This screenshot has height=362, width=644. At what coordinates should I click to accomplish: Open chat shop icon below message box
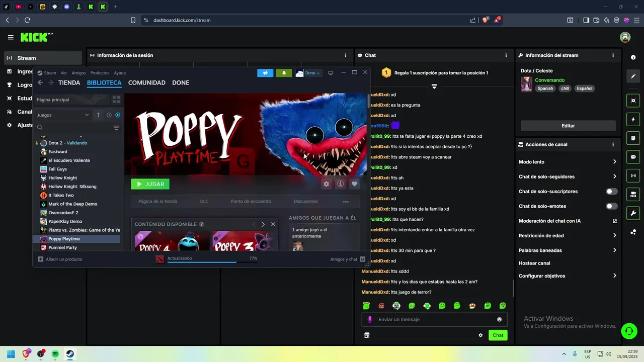tap(367, 335)
